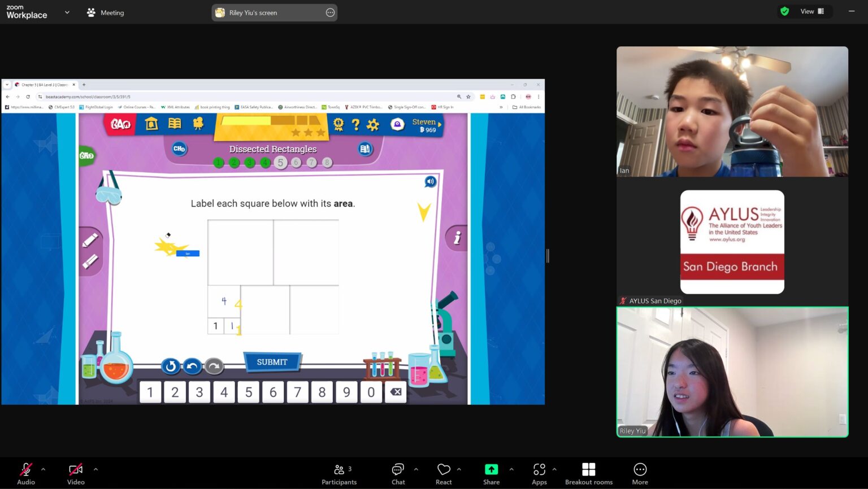Viewport: 868px width, 489px height.
Task: Click number key 0 on the keypad
Action: coord(371,392)
